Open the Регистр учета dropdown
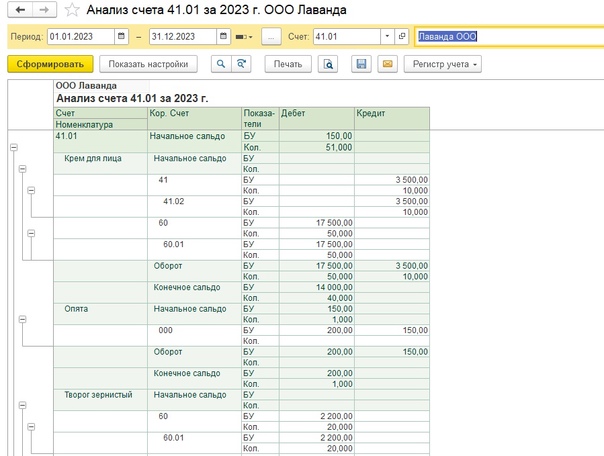 [x=443, y=64]
